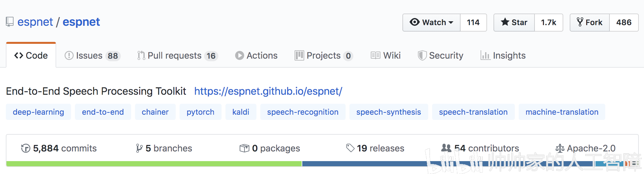Select the pytorch topic tag
644x174 pixels.
200,112
